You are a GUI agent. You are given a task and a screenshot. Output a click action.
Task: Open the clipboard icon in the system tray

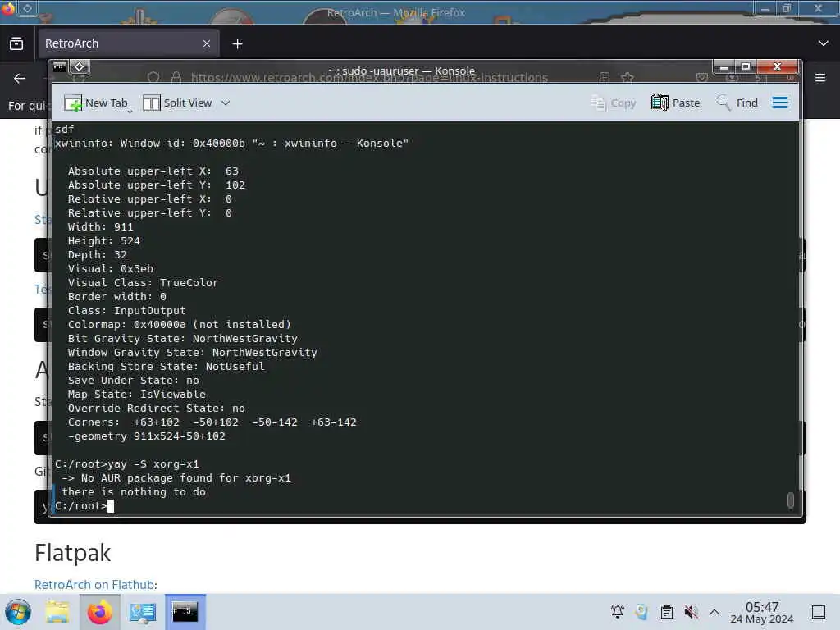click(x=666, y=611)
